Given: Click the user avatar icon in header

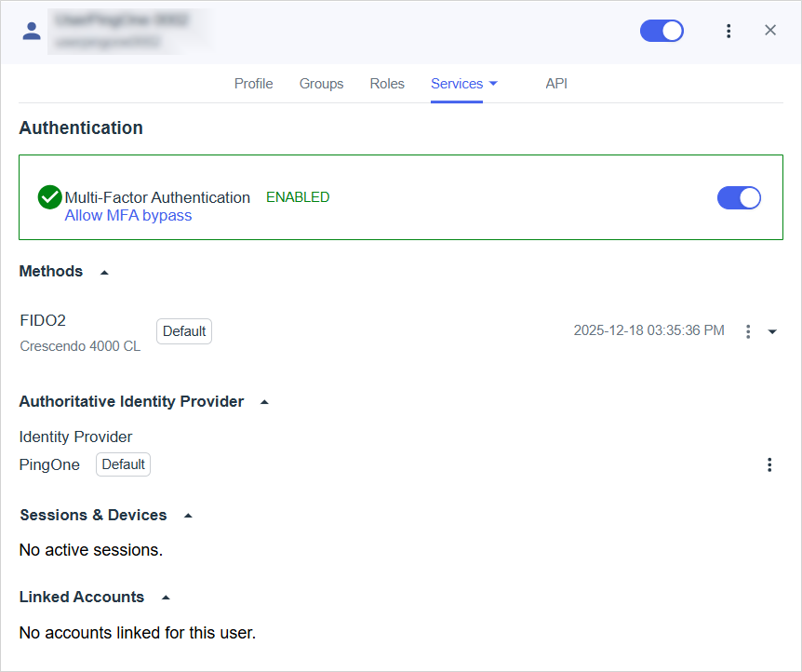Looking at the screenshot, I should tap(32, 31).
